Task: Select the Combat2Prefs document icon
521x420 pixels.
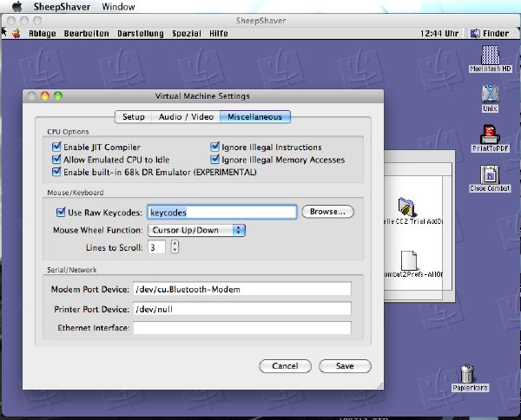Action: (x=409, y=260)
